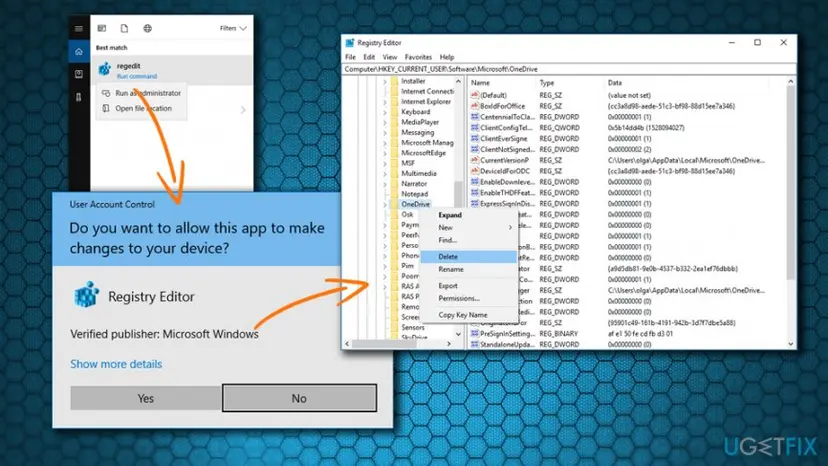828x466 pixels.
Task: Expand the MediaPlayer key arrow
Action: 385,123
